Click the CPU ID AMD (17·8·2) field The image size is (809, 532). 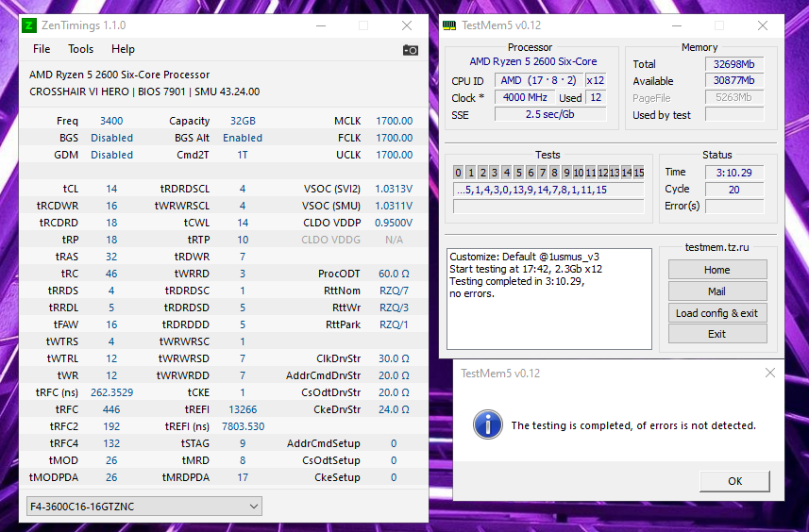click(539, 80)
